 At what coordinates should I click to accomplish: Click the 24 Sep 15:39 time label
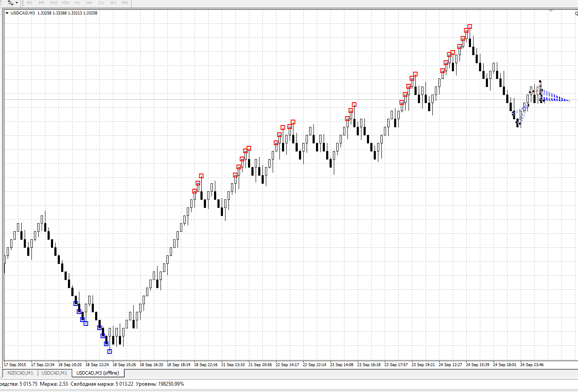(478, 364)
